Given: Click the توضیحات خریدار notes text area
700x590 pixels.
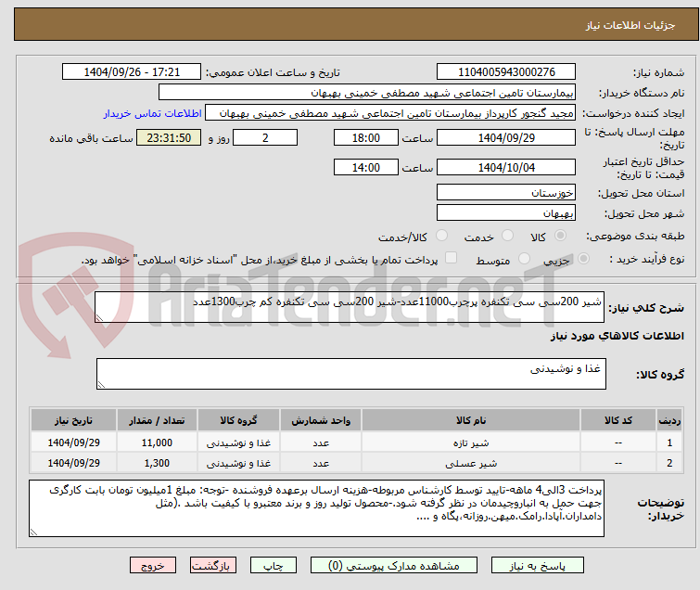Looking at the screenshot, I should pyautogui.click(x=316, y=508).
